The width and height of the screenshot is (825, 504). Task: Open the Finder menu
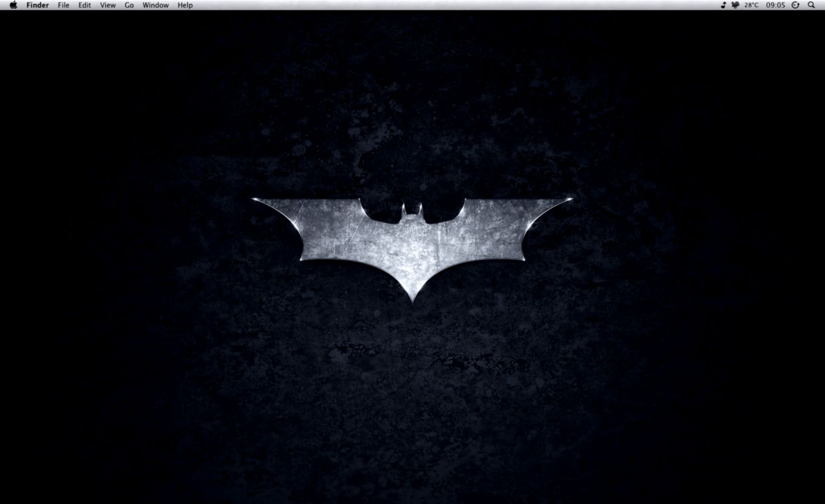coord(37,5)
